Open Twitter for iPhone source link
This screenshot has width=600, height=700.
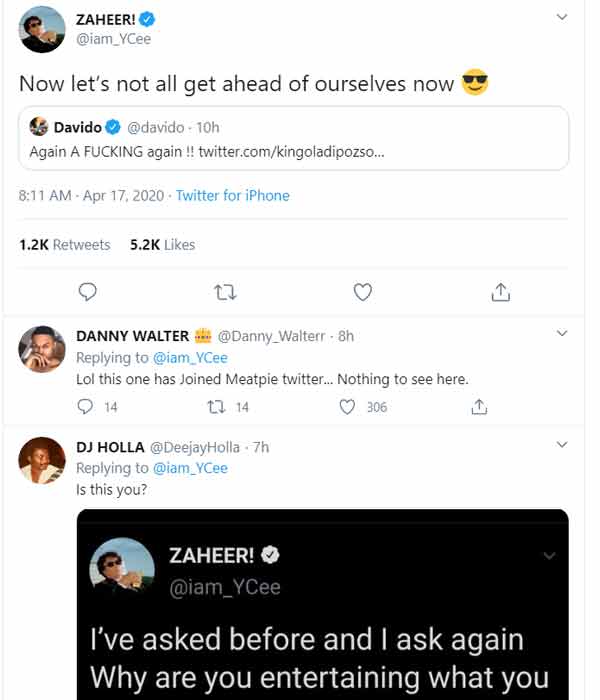[233, 196]
